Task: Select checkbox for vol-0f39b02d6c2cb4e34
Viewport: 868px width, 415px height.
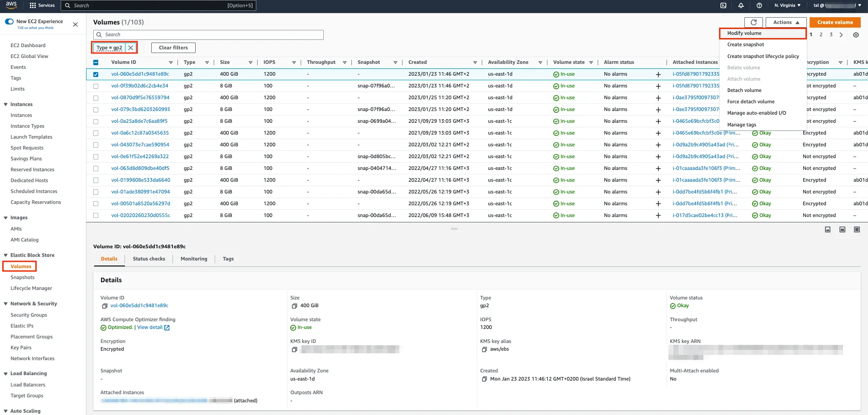Action: 96,86
